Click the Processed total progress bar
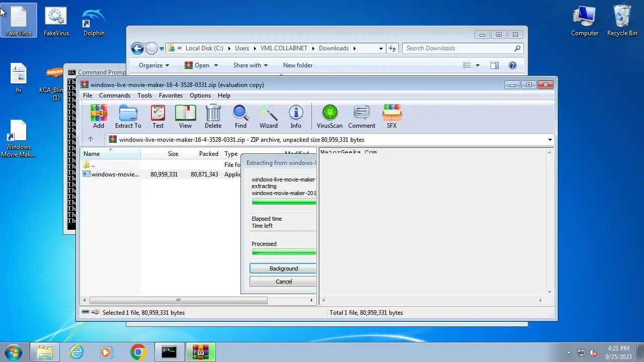The image size is (644, 362). [x=284, y=252]
